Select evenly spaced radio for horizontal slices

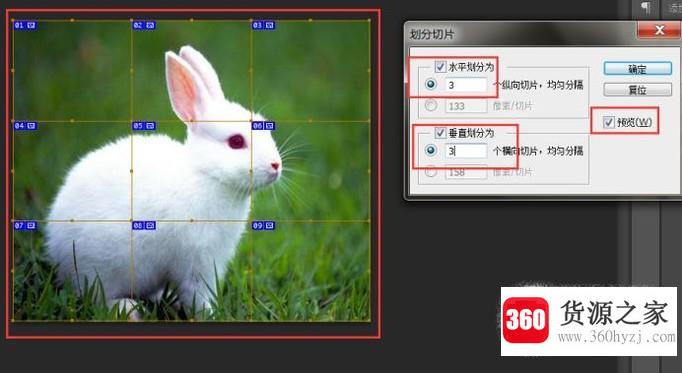(x=431, y=84)
